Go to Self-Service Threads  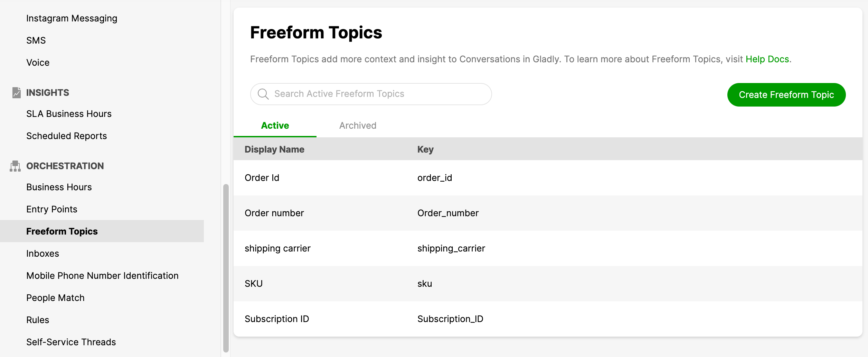(71, 342)
